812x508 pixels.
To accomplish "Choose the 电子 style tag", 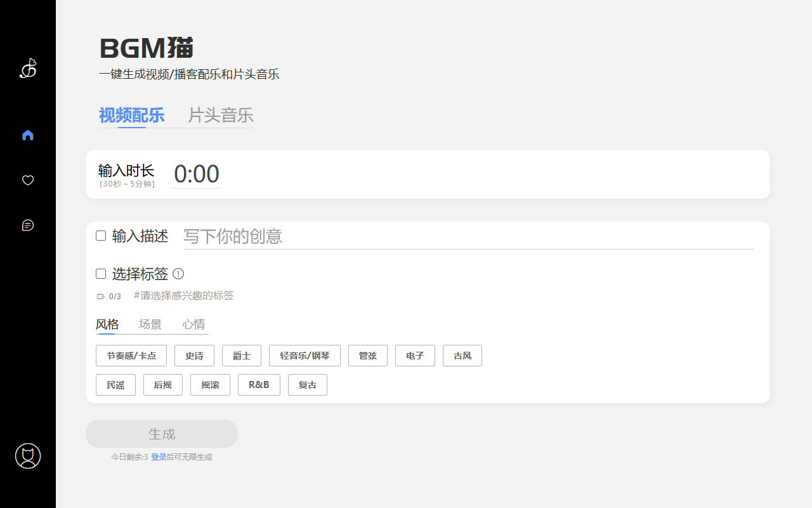I will [x=415, y=356].
